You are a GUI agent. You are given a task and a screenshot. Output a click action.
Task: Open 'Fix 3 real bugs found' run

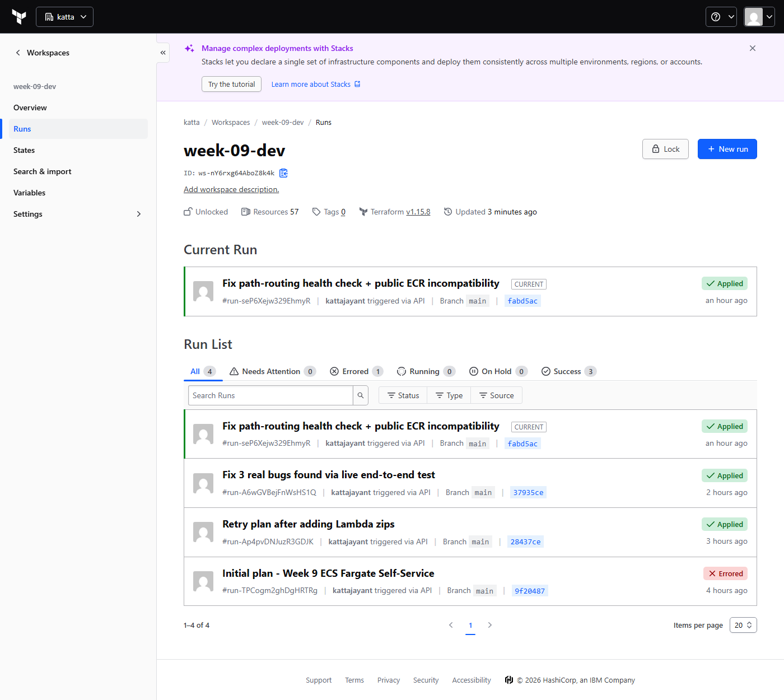pos(329,475)
